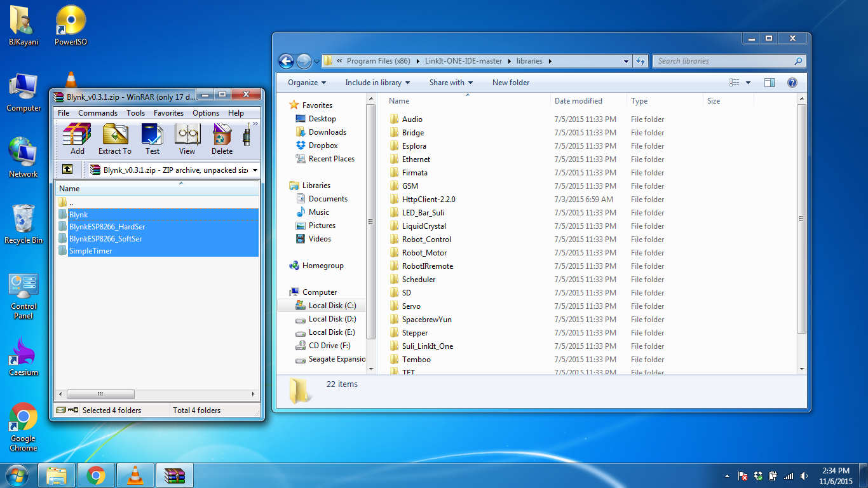
Task: Select the parent '..' folder entry in WinRAR
Action: [x=158, y=202]
